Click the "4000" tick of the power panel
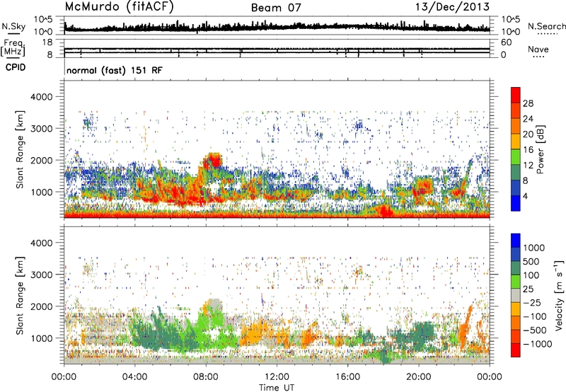This screenshot has height=392, width=566. [x=41, y=97]
